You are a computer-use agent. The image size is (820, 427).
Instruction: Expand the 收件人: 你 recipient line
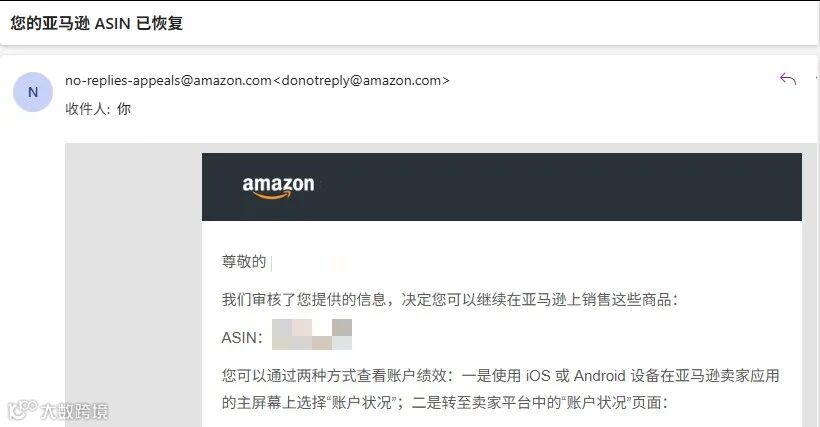(x=98, y=109)
